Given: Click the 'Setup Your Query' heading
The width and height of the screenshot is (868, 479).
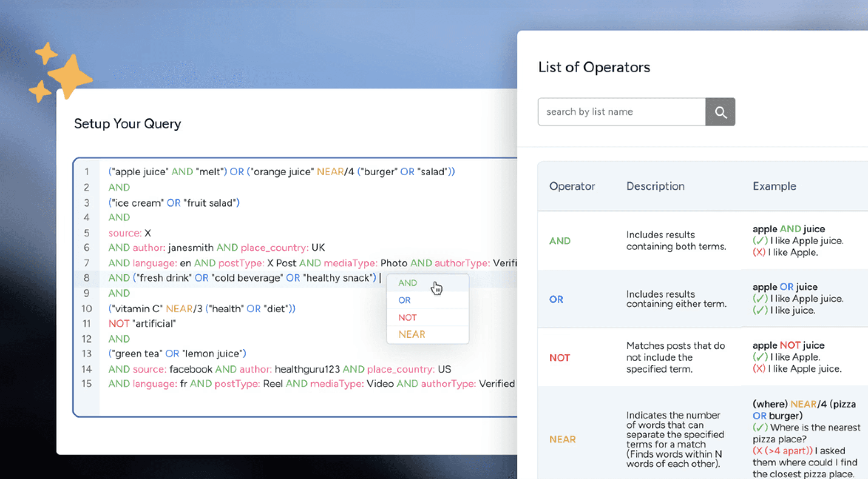Looking at the screenshot, I should point(128,124).
